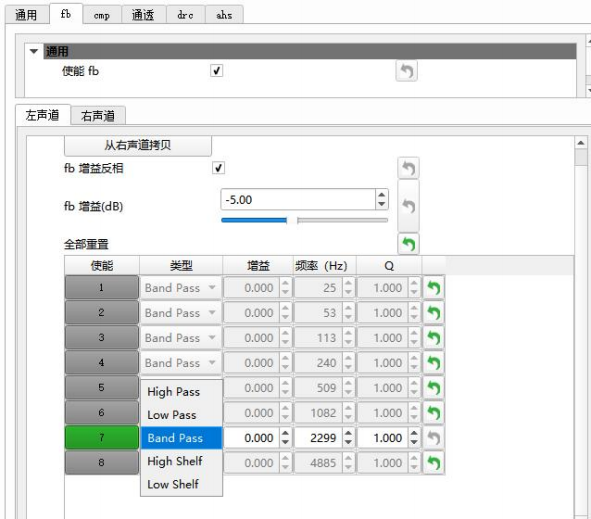Open the type dropdown for band 2
591x519 pixels.
click(x=181, y=313)
